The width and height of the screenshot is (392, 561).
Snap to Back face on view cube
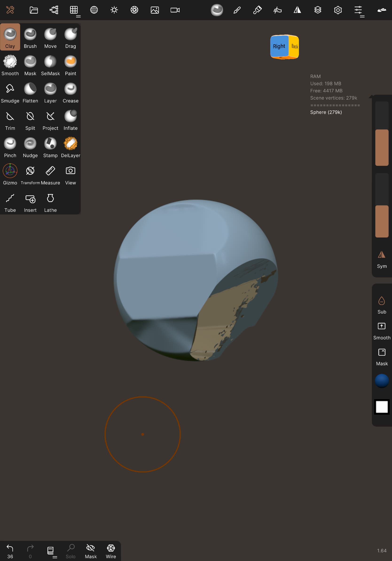click(x=294, y=47)
